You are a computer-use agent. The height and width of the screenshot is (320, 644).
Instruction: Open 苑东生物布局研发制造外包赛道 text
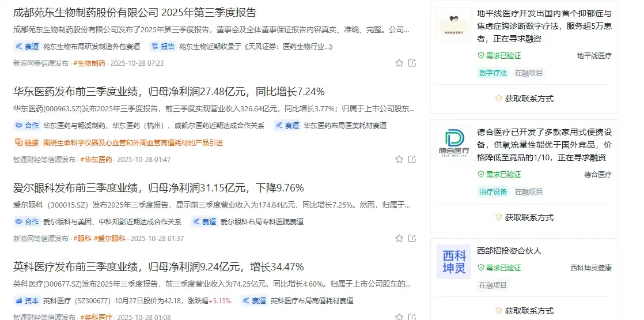pos(92,47)
